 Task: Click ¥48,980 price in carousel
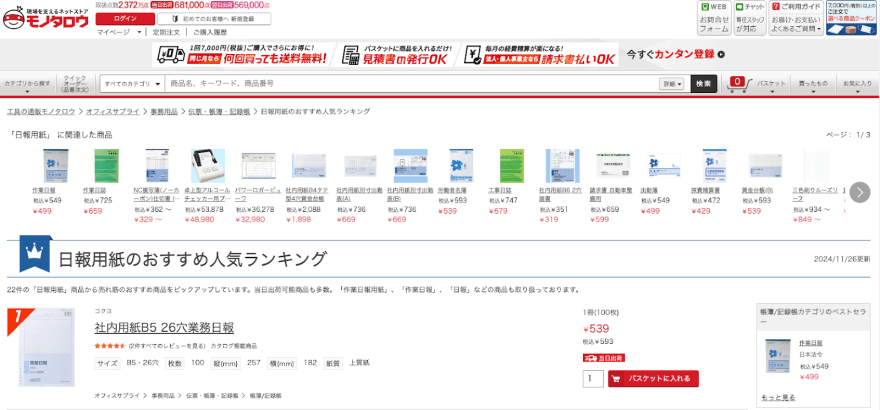click(x=199, y=219)
